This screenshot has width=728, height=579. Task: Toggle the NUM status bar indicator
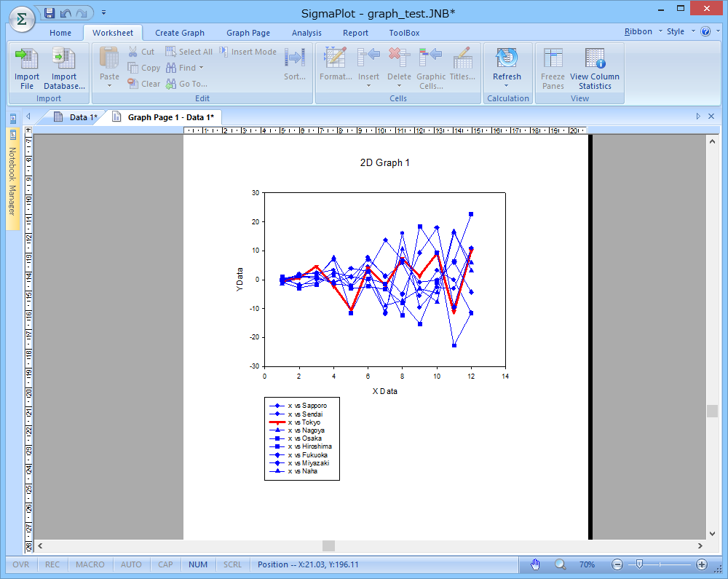click(x=197, y=564)
